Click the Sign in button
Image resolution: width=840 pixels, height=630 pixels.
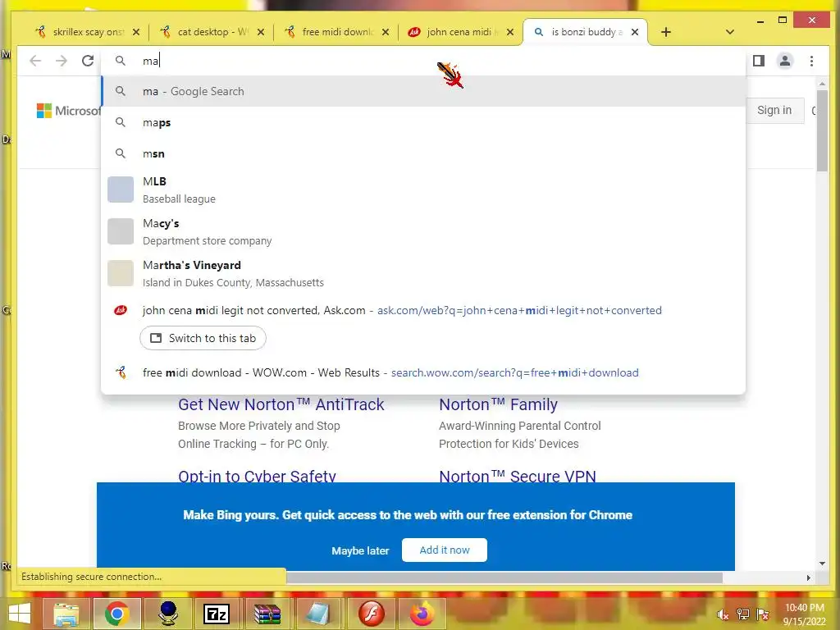tap(774, 111)
